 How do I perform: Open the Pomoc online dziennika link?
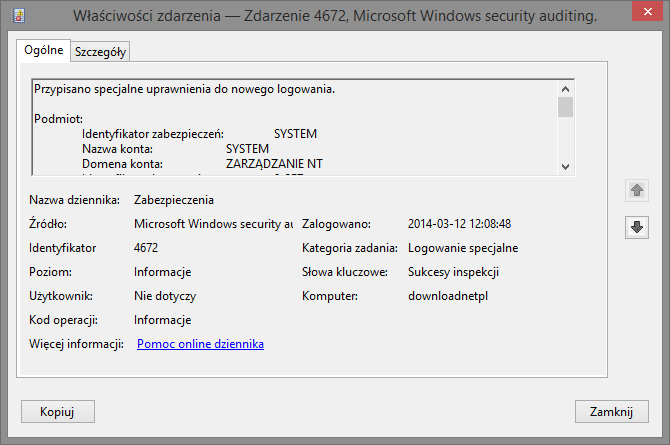pos(200,344)
